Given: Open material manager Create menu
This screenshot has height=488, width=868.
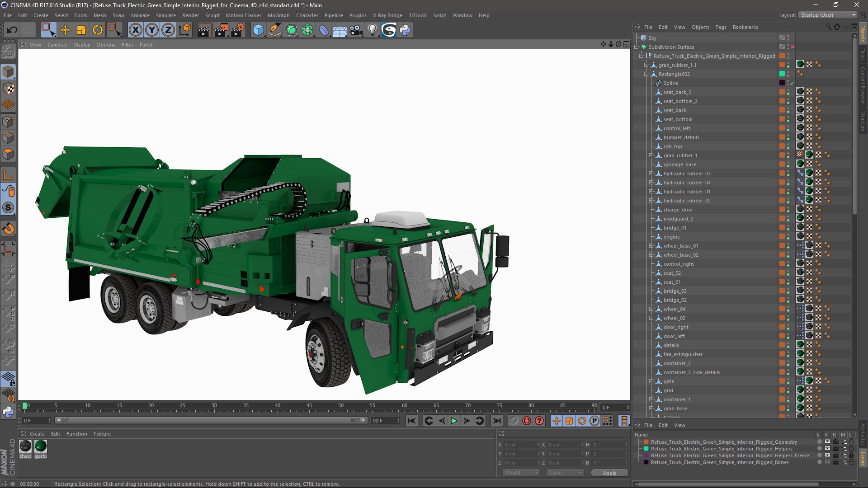Looking at the screenshot, I should coord(37,434).
